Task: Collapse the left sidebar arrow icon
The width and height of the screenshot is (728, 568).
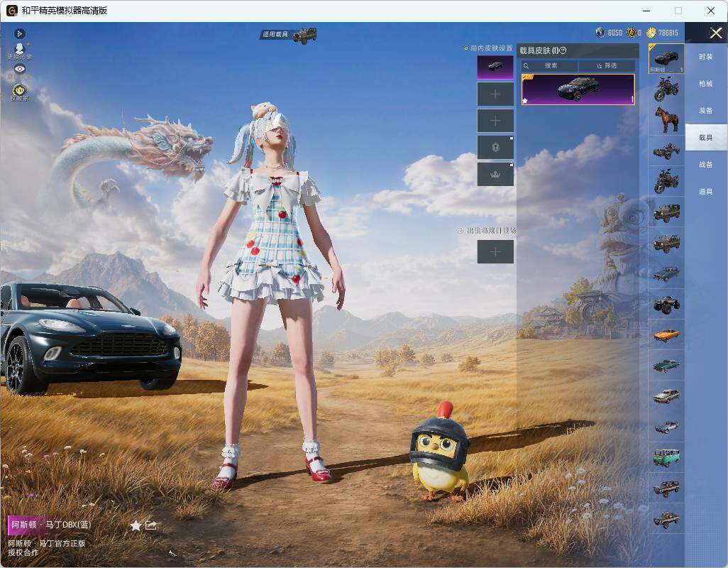Action: click(19, 33)
